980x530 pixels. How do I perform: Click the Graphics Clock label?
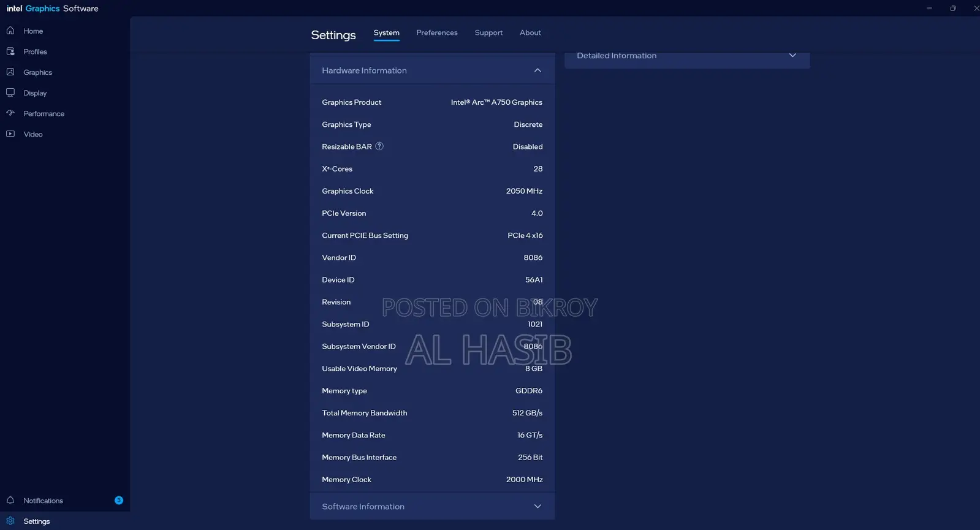[348, 191]
